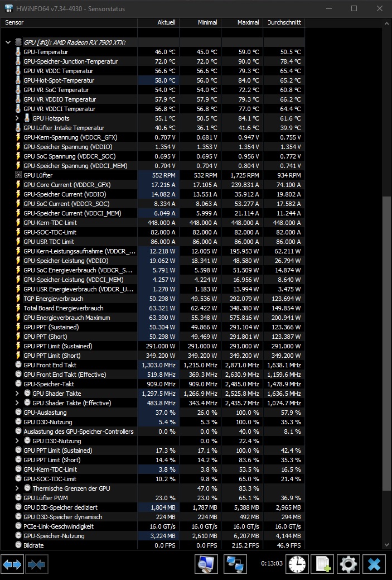The image size is (392, 580).
Task: Click thermometer icon beside GPU-Temperatur
Action: click(x=18, y=52)
